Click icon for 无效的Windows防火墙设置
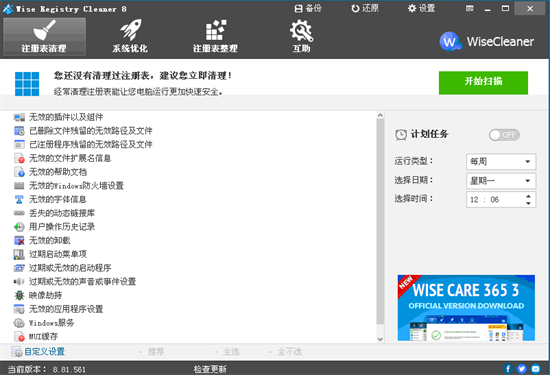Viewport: 550px width, 375px height. [x=19, y=186]
